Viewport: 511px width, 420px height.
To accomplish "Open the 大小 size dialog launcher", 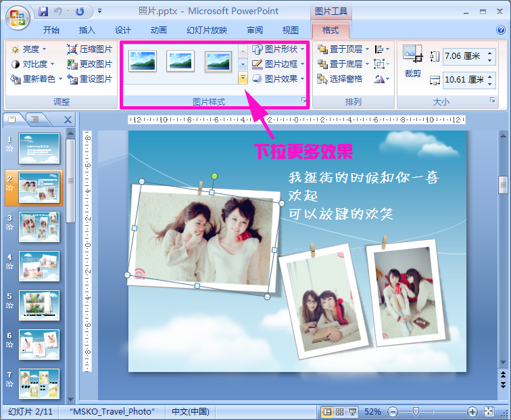I will [x=493, y=100].
